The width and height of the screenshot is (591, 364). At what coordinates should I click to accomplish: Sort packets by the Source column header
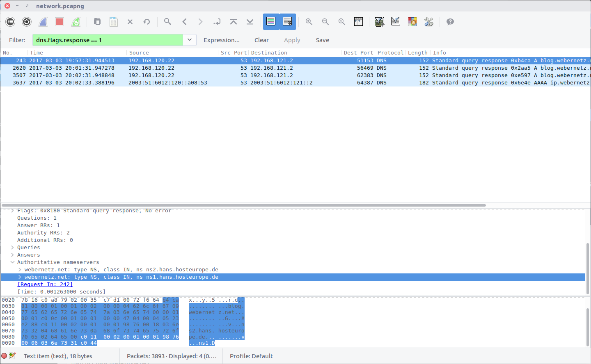pyautogui.click(x=139, y=52)
